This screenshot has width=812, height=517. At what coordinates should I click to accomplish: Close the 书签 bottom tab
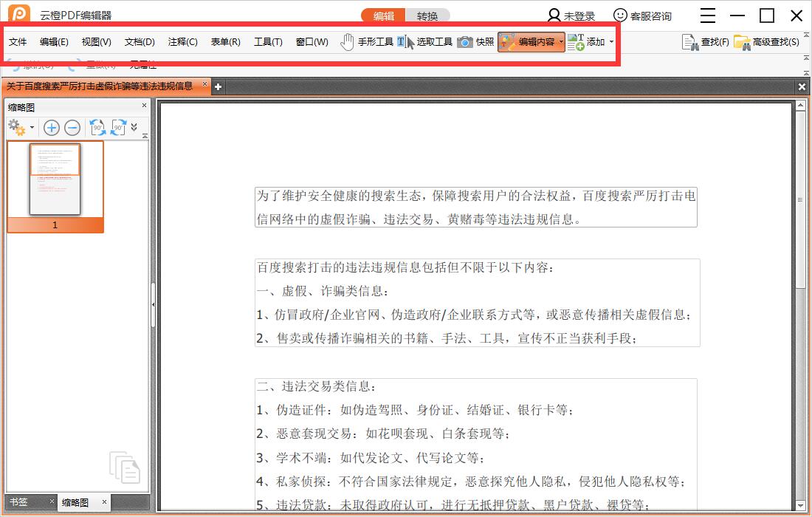click(52, 501)
